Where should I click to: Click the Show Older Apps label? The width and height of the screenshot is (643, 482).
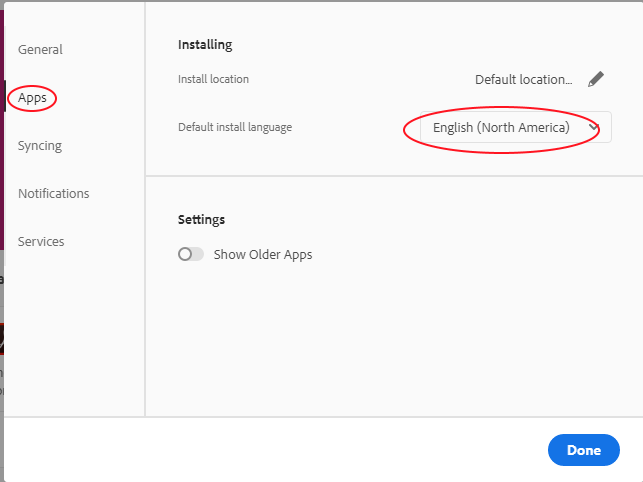point(263,255)
